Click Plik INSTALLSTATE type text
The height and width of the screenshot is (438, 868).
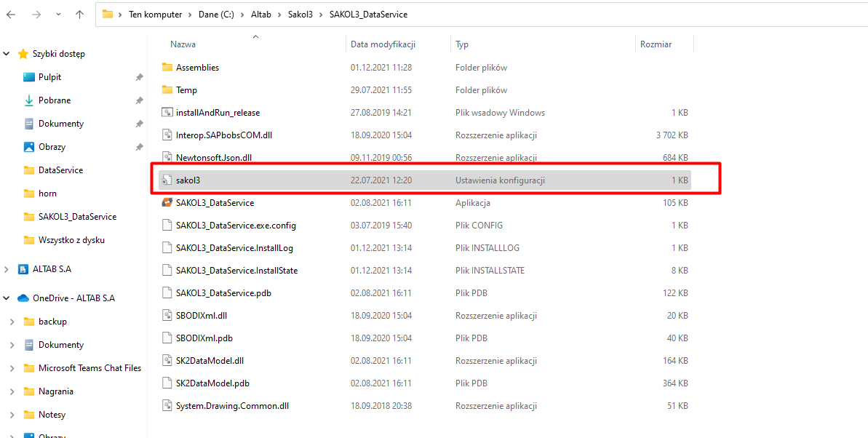[490, 270]
